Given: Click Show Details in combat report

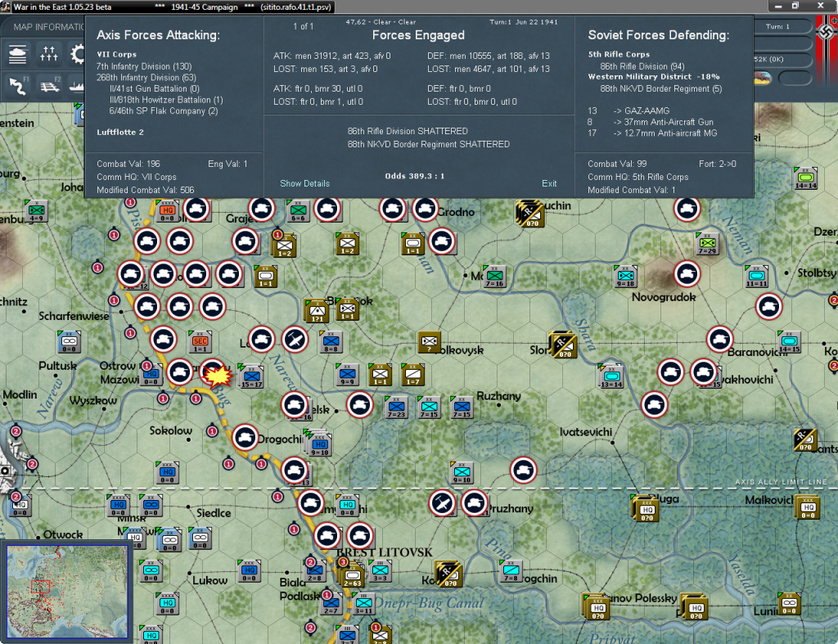Looking at the screenshot, I should (x=304, y=183).
